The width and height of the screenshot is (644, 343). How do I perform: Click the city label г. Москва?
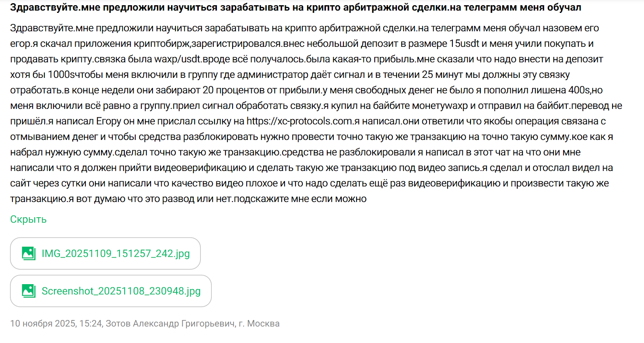point(259,324)
